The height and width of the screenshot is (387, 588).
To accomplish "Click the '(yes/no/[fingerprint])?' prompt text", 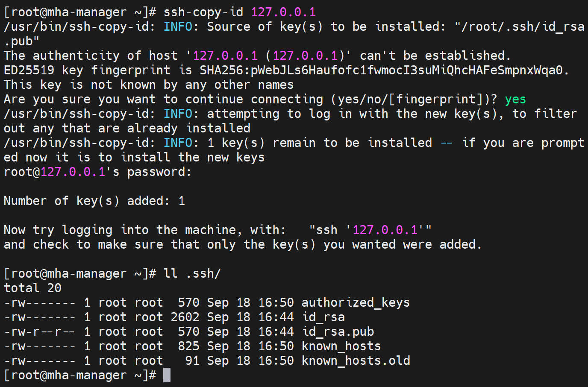I will coord(414,99).
